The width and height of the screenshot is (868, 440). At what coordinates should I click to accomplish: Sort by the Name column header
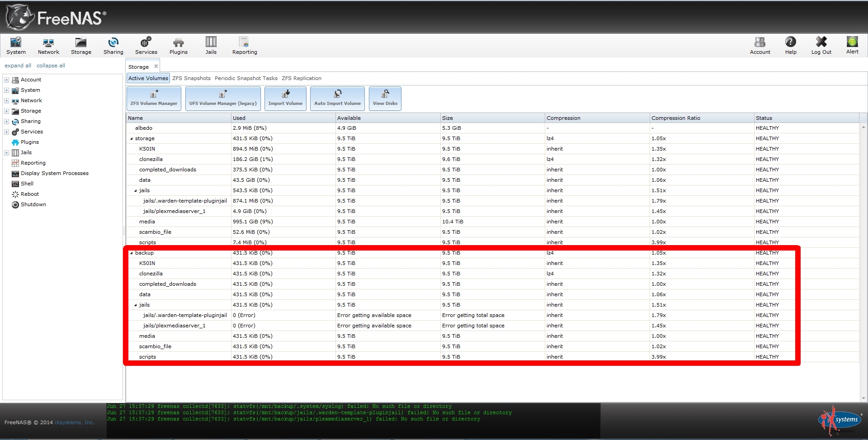click(179, 118)
